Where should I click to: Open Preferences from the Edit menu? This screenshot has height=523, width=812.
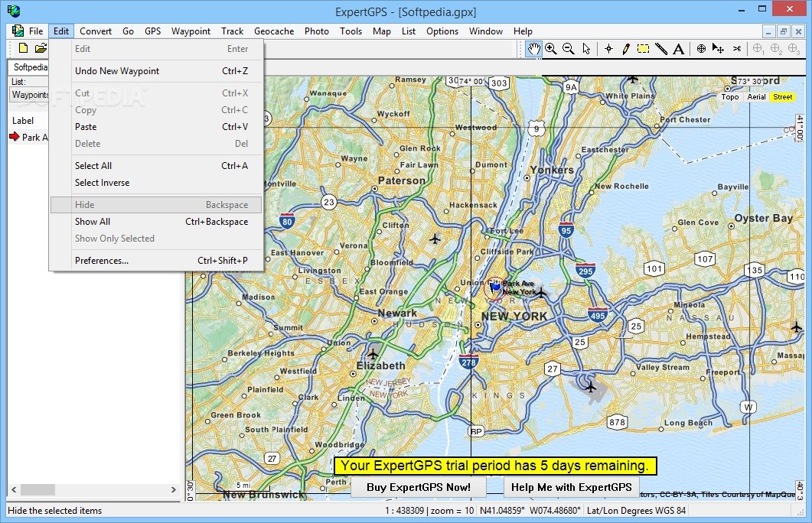[x=156, y=261]
